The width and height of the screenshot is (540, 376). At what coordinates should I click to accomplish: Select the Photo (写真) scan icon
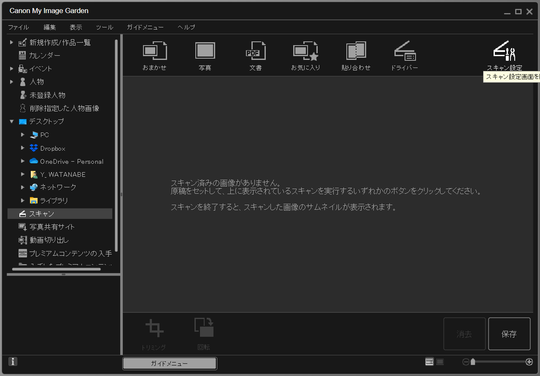[x=205, y=55]
